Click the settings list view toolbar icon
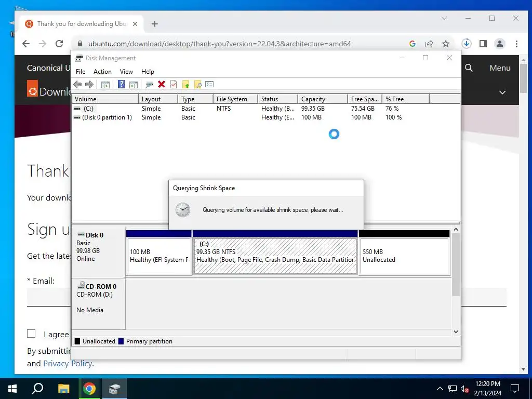The image size is (532, 399). click(x=209, y=85)
